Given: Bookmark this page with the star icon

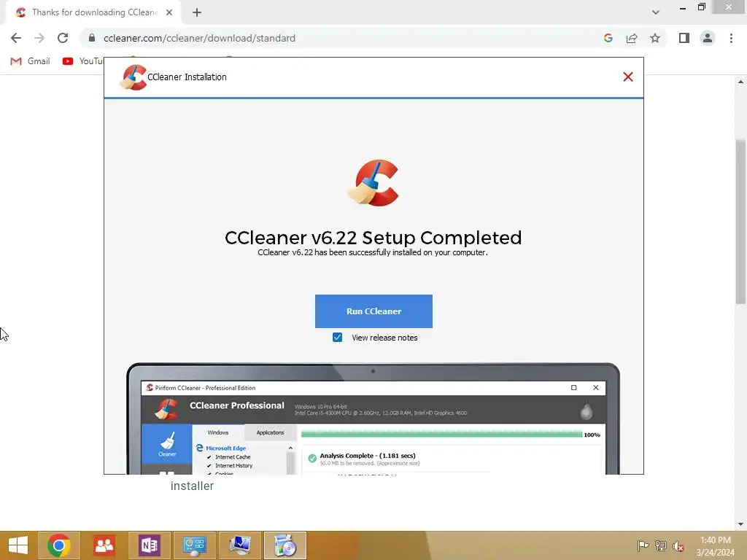Looking at the screenshot, I should [655, 38].
